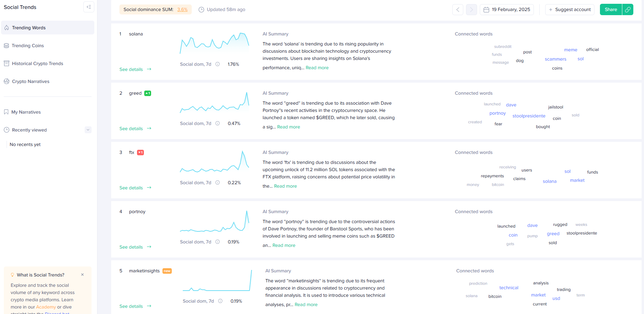Viewport: 644px width, 314px height.
Task: Click info icon beside ftx social dom
Action: [218, 182]
